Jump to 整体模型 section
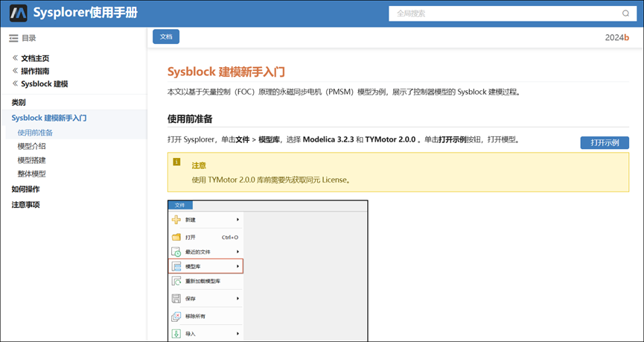Viewport: 644px width, 342px height. point(31,174)
